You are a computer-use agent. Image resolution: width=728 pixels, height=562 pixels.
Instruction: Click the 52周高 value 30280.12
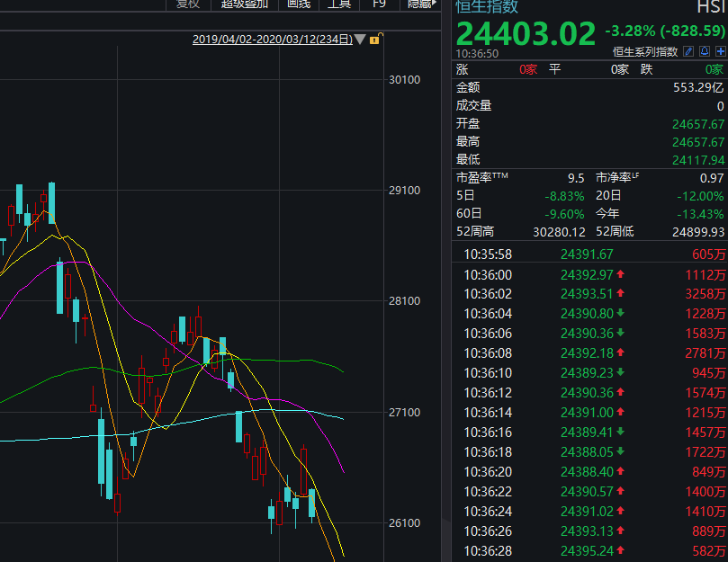[x=559, y=232]
